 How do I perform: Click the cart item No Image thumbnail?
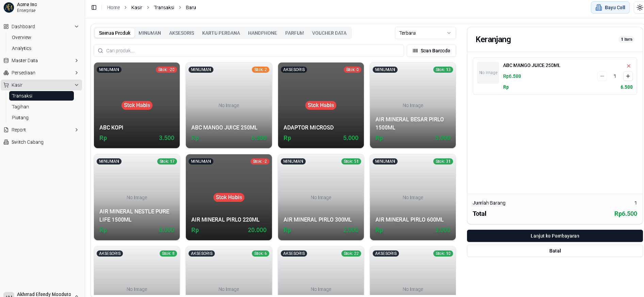[488, 73]
